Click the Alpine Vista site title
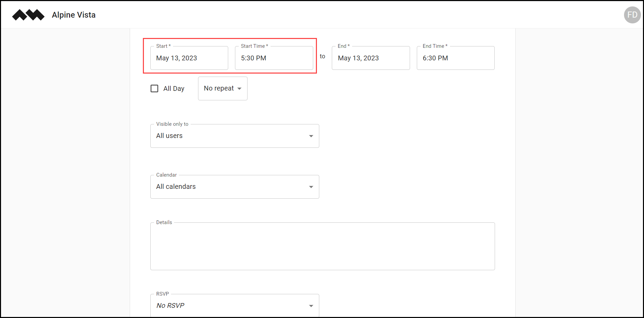The image size is (644, 318). [x=74, y=15]
